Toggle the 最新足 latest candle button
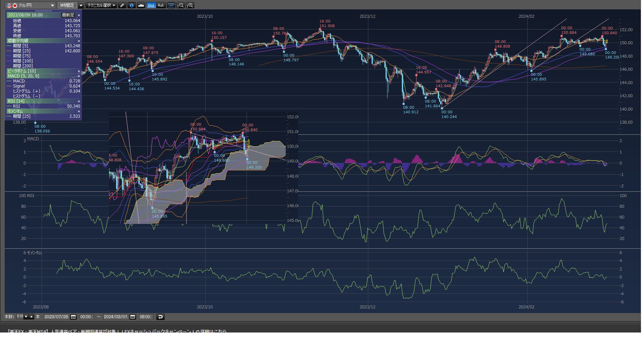This screenshot has width=644, height=362. [x=68, y=15]
